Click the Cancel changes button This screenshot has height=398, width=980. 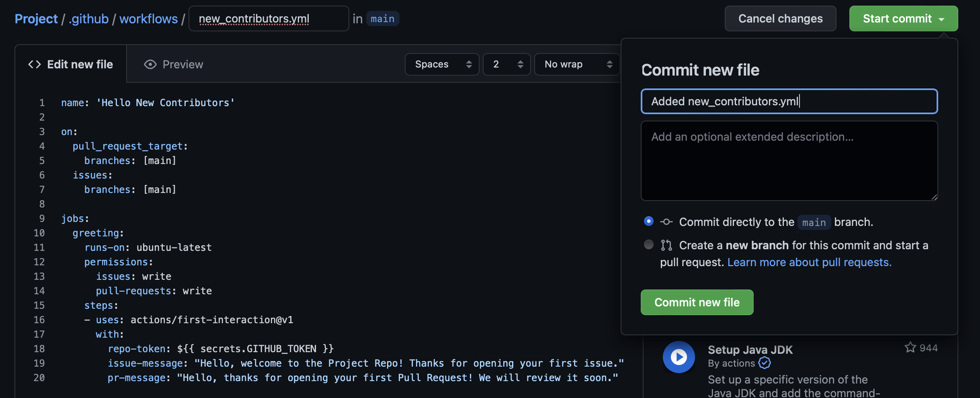(x=780, y=18)
